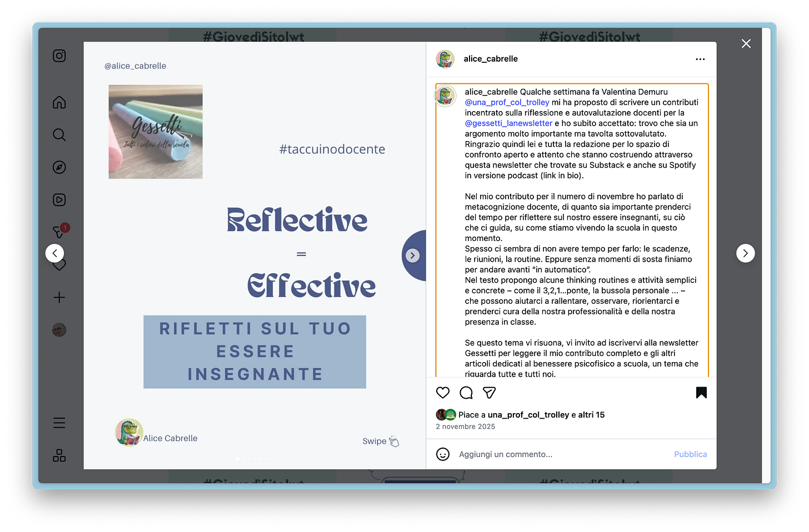Share post with paper plane icon

pyautogui.click(x=490, y=393)
